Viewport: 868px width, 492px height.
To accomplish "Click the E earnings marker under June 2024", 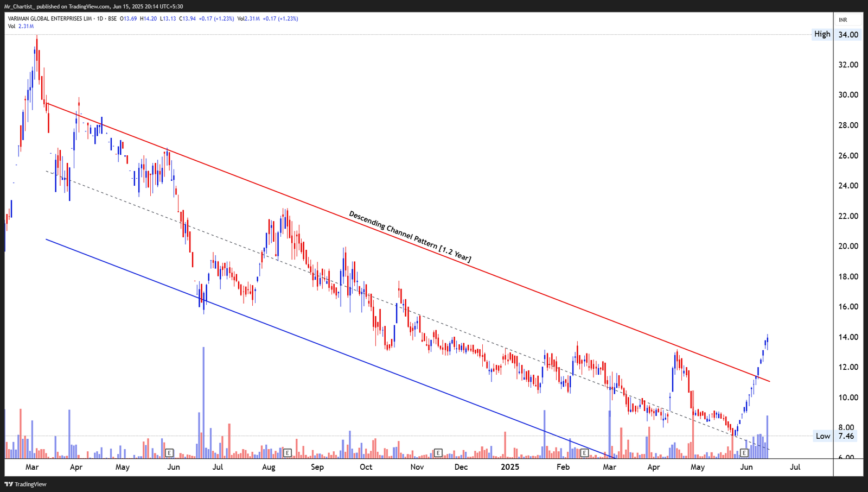I will (169, 452).
